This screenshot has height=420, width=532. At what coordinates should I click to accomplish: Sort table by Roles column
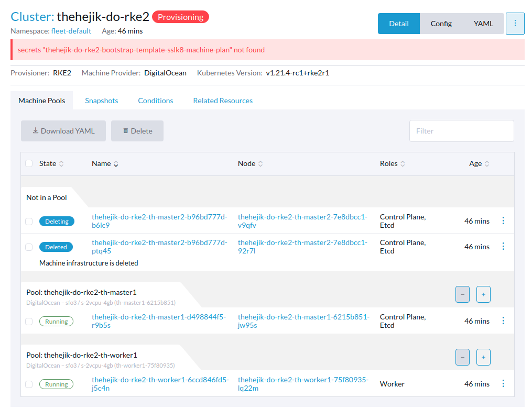coord(392,164)
